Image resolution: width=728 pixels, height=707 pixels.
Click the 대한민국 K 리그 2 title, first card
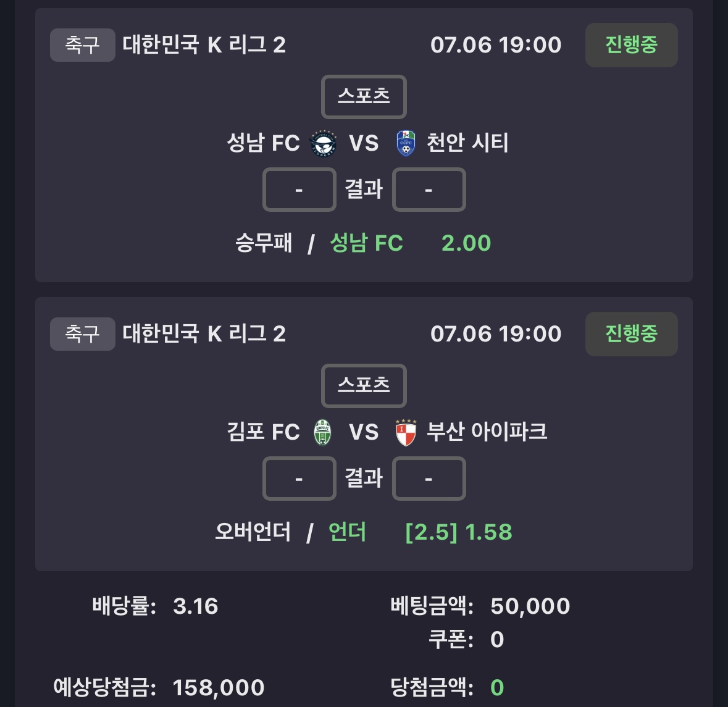(204, 45)
